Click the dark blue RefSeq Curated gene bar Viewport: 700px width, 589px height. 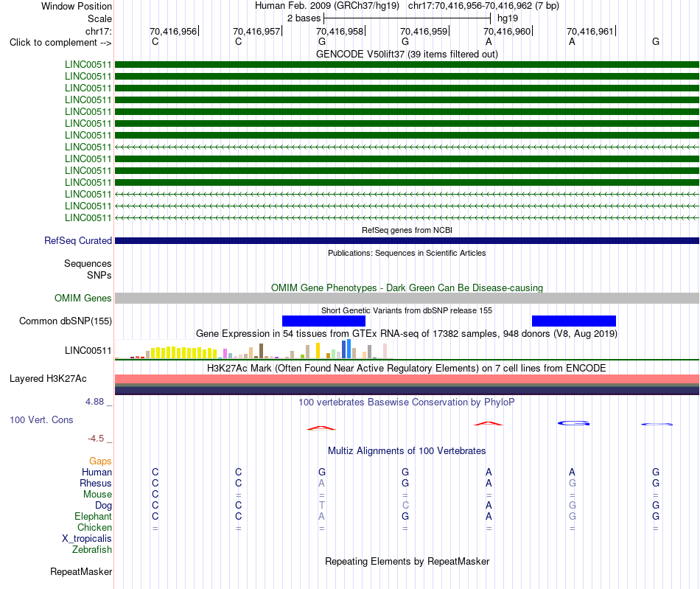click(407, 241)
